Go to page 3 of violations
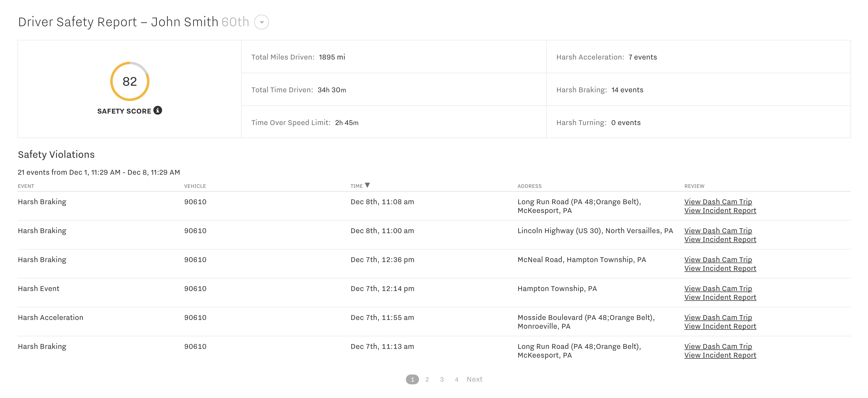 (442, 379)
